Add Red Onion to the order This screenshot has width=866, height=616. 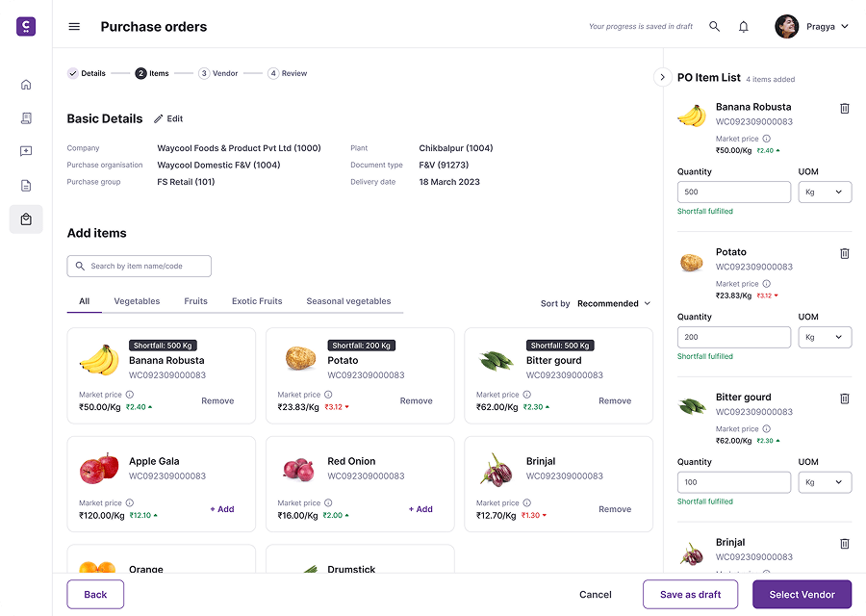point(420,509)
